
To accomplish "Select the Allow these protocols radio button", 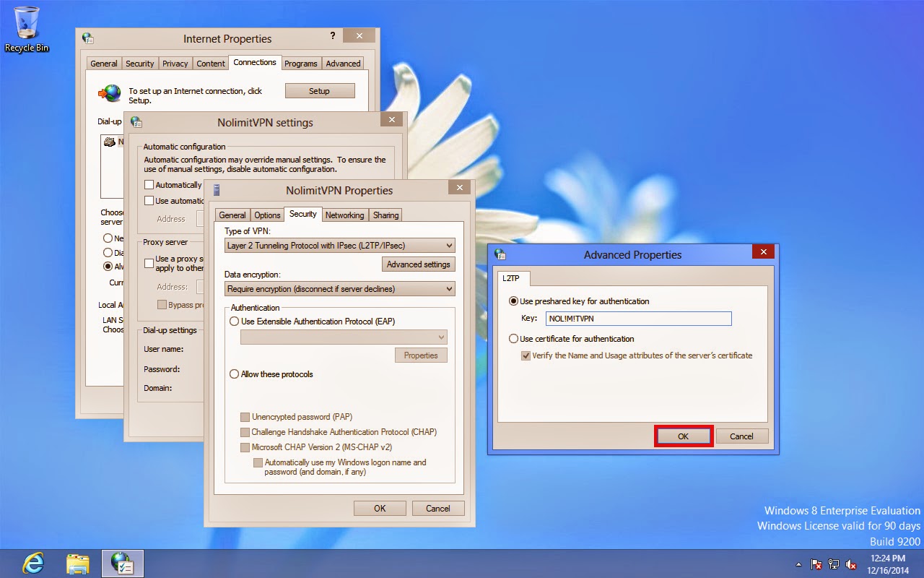I will (x=235, y=374).
